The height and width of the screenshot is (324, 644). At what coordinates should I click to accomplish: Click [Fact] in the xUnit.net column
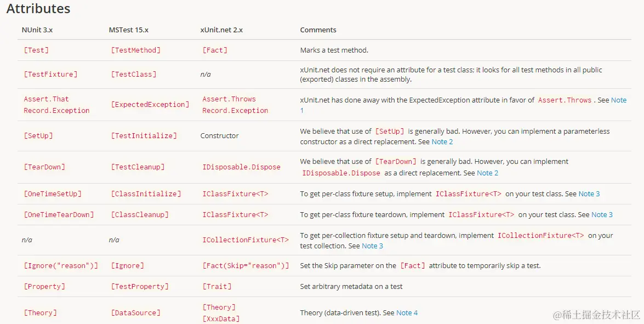tap(215, 50)
